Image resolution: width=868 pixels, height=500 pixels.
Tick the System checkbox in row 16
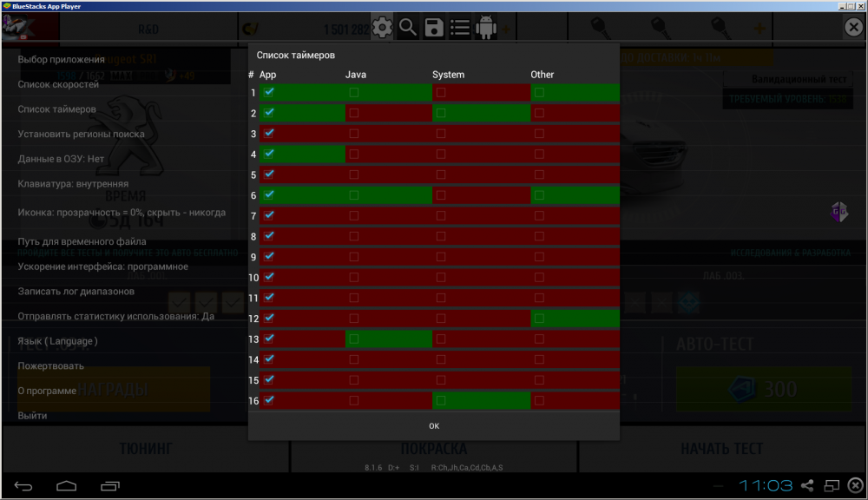pyautogui.click(x=441, y=400)
